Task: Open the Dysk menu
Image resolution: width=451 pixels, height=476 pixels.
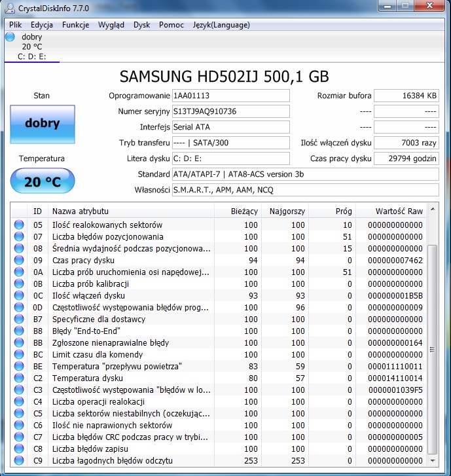Action: click(142, 25)
